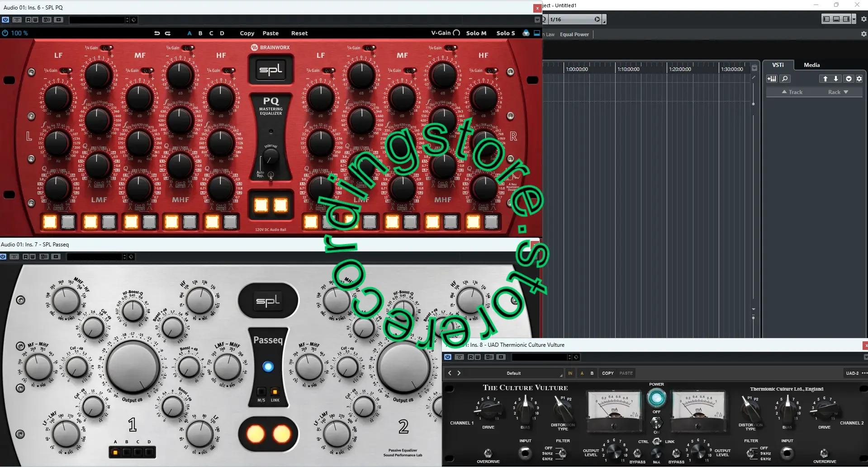Select A state in Culture Vulture toolbar

point(582,373)
